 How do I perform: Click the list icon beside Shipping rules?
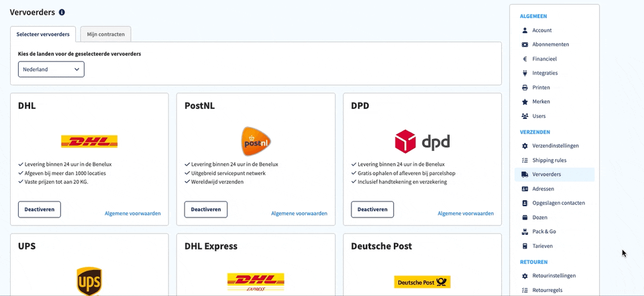(x=525, y=160)
